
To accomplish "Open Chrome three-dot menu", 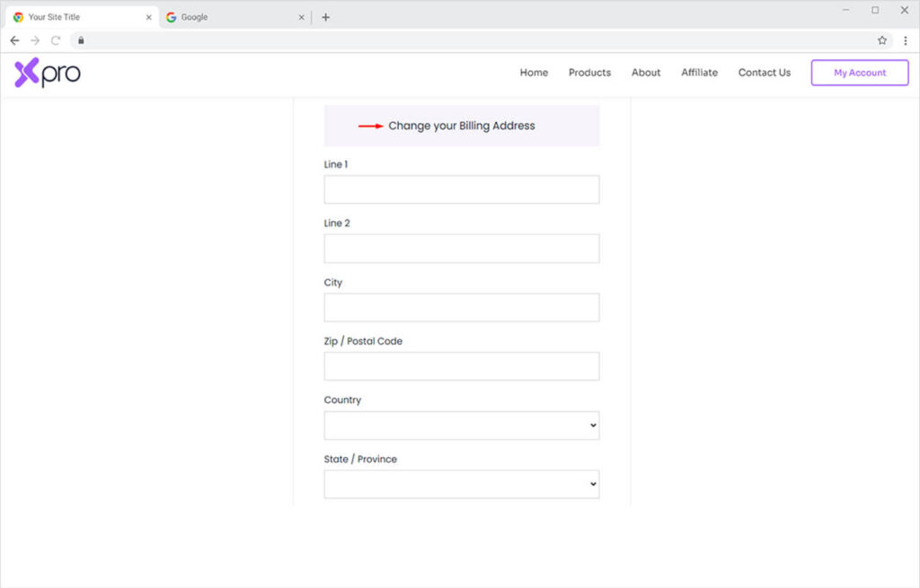I will coord(905,40).
